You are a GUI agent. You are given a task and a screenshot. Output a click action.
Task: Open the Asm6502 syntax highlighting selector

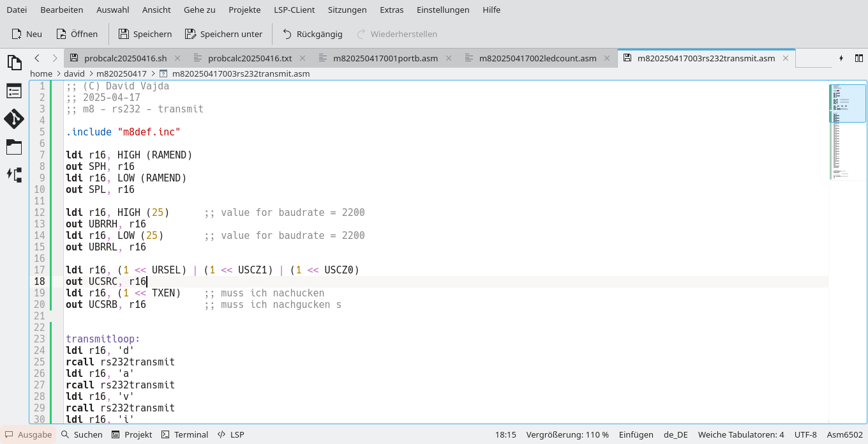tap(844, 434)
